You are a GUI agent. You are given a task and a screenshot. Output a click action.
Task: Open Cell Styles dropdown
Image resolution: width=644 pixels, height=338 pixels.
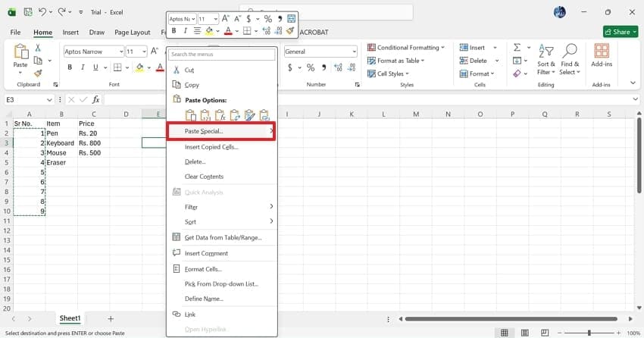(x=388, y=74)
